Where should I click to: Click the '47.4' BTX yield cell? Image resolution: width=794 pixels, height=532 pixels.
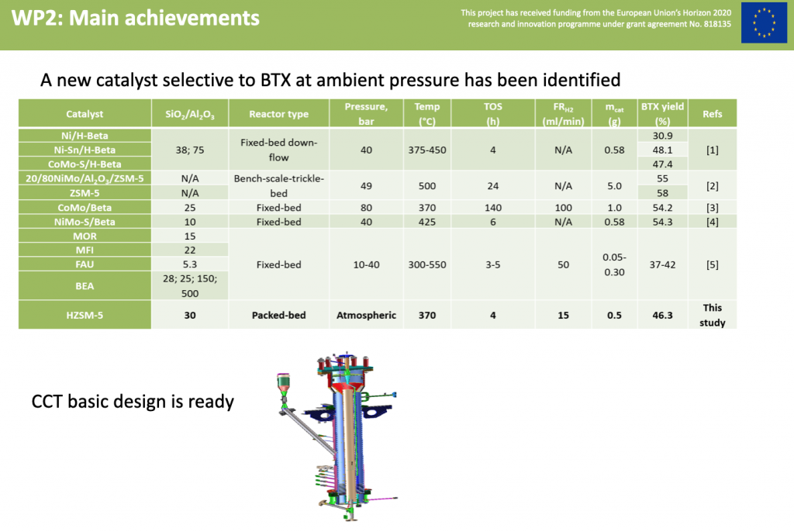point(662,164)
